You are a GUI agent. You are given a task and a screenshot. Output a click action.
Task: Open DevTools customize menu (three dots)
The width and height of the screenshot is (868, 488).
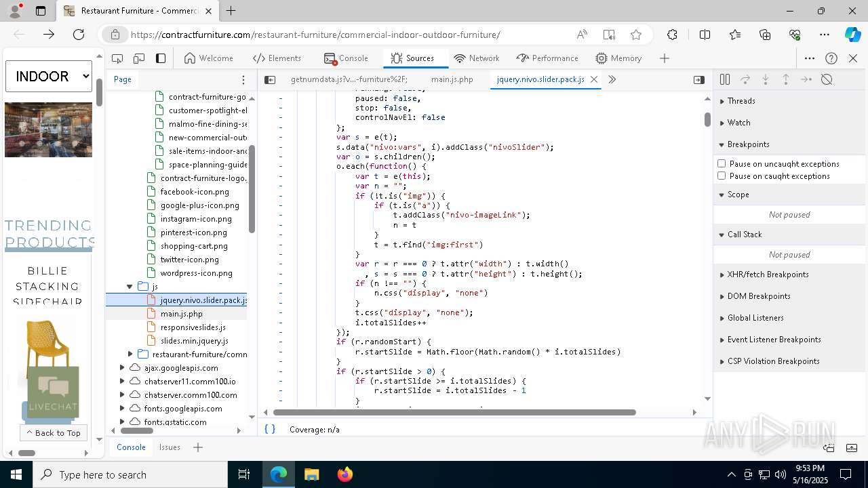point(810,58)
